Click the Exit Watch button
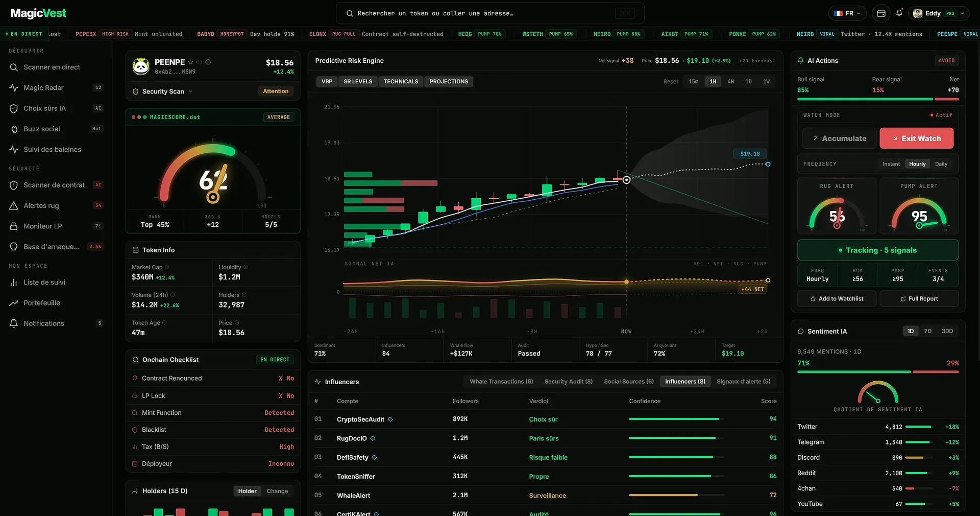 tap(916, 138)
